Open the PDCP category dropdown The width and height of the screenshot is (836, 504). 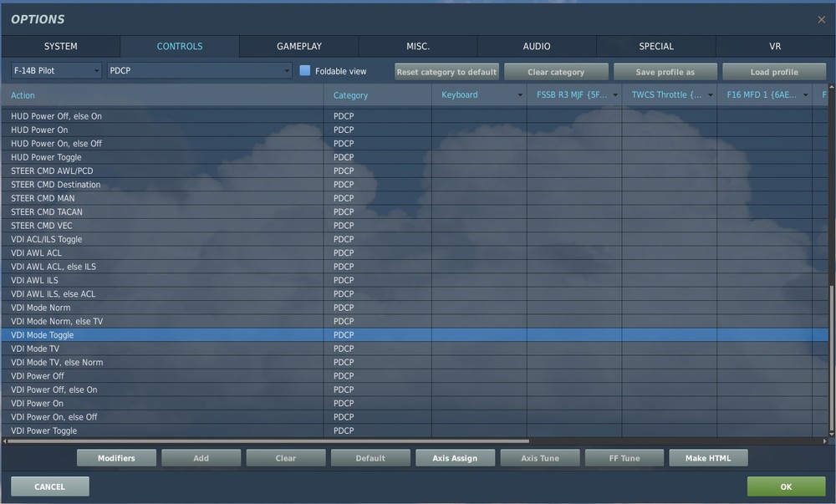click(200, 70)
